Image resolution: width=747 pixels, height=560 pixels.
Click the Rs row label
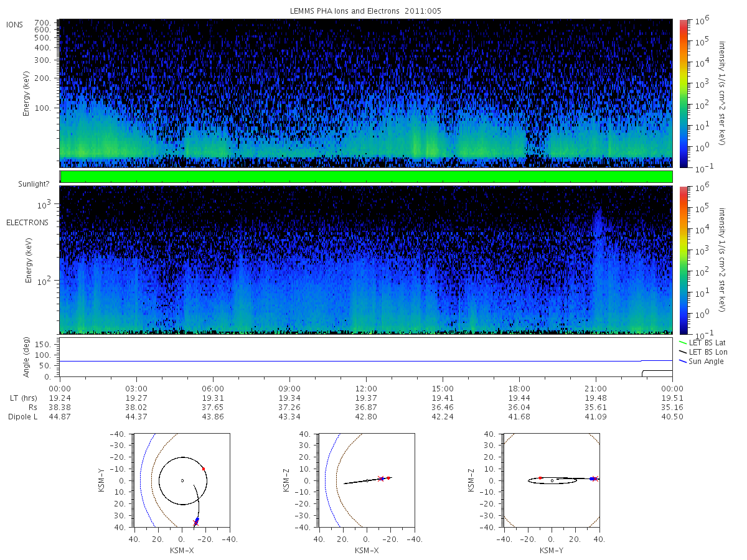pos(32,408)
